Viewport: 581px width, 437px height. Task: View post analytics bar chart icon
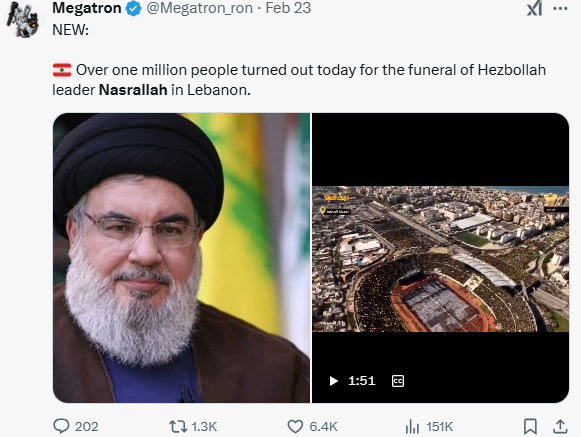[x=412, y=427]
